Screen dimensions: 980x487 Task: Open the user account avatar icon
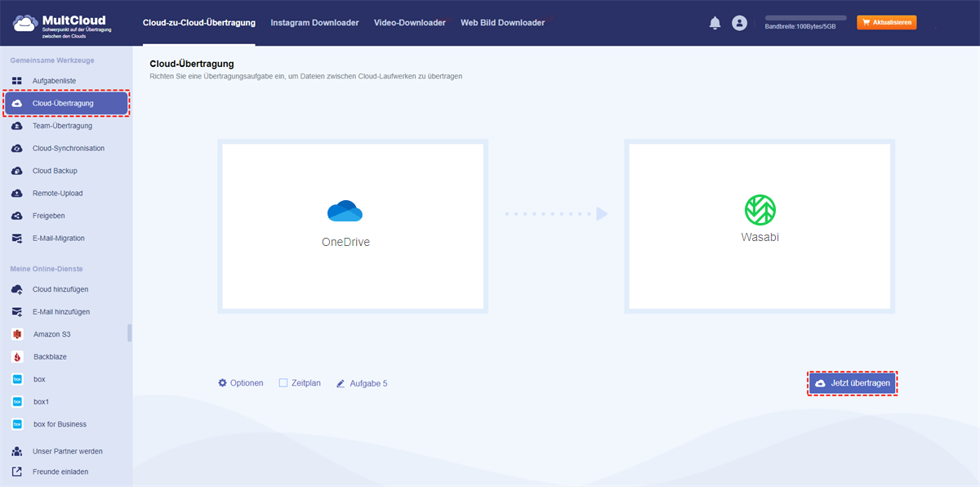pyautogui.click(x=740, y=23)
